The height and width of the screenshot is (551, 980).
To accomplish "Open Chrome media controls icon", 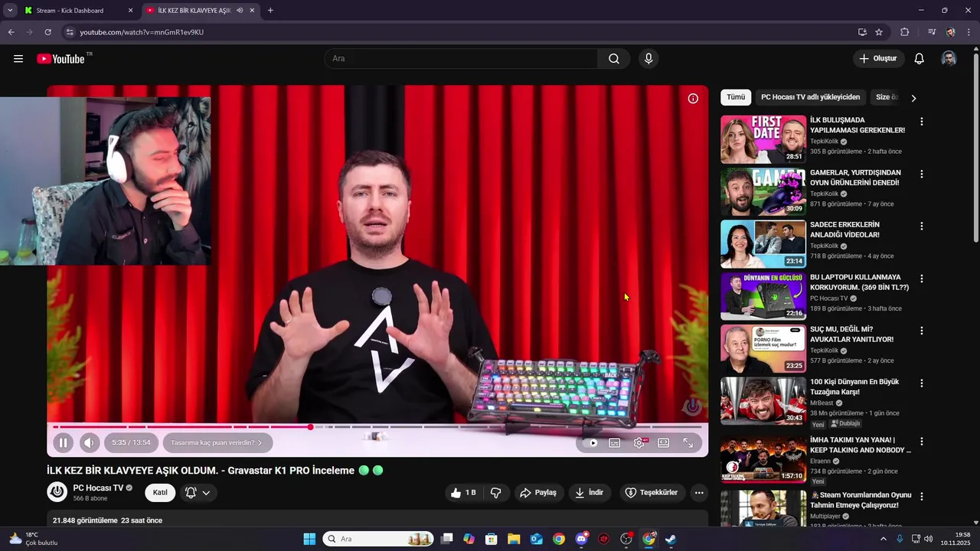I will pyautogui.click(x=932, y=32).
